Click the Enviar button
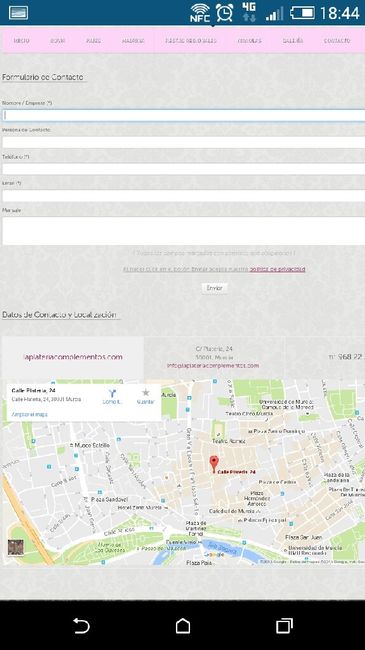 pos(214,288)
